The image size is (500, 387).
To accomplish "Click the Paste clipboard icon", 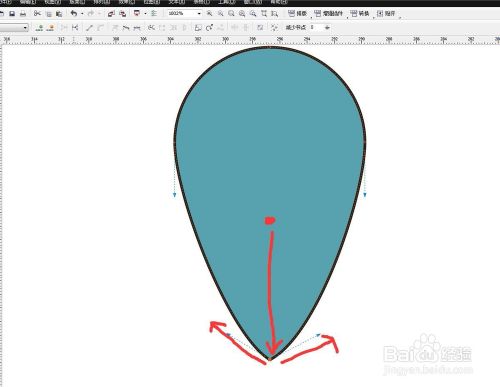I will [59, 14].
